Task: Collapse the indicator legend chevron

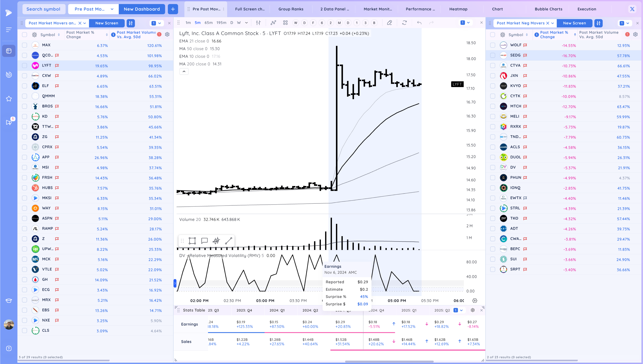Action: pyautogui.click(x=184, y=71)
